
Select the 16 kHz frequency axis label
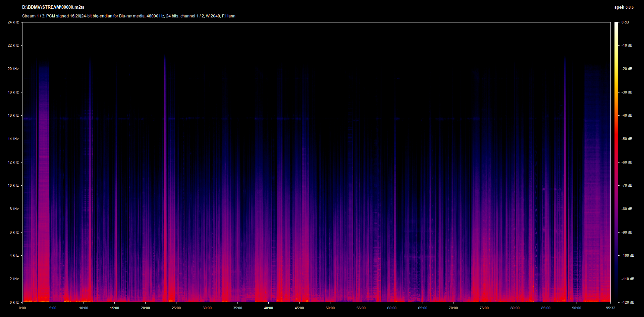pyautogui.click(x=13, y=115)
